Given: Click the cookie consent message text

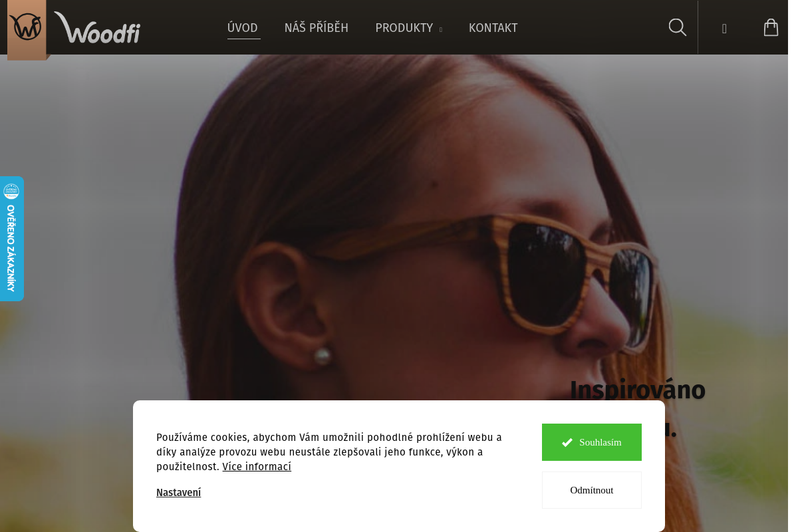Looking at the screenshot, I should pyautogui.click(x=329, y=452).
